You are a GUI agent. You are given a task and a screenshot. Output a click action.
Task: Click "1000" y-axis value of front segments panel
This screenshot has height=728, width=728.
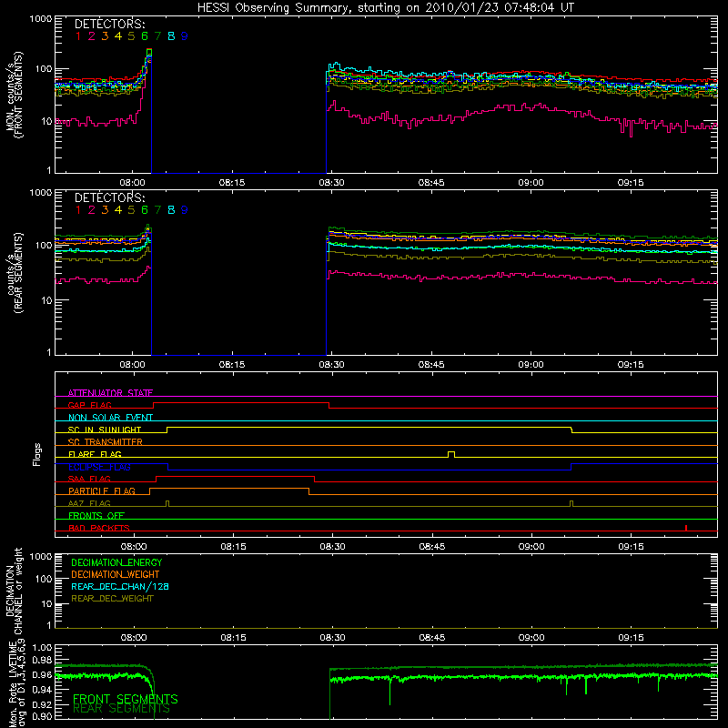41,19
